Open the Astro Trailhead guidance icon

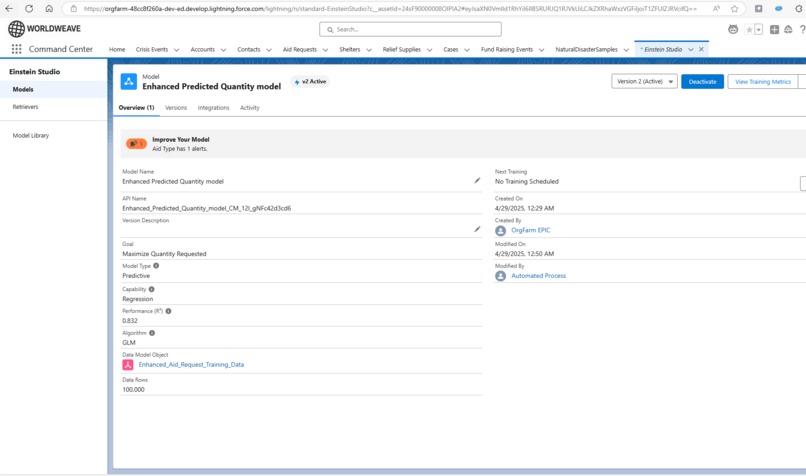click(x=733, y=29)
